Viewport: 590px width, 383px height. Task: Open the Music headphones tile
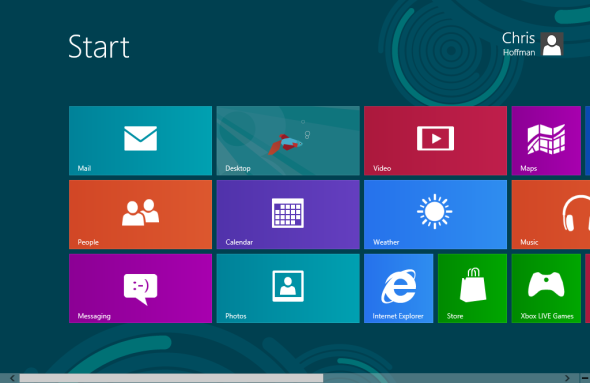[x=550, y=214]
